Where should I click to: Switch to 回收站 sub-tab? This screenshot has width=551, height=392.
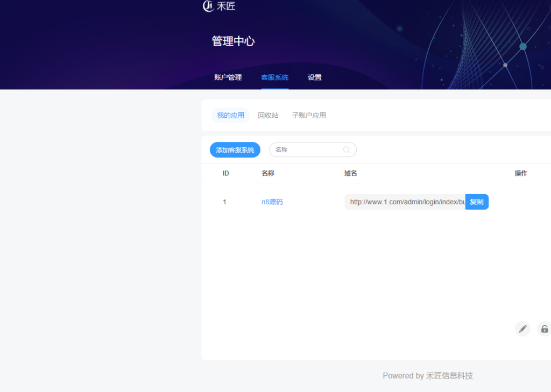[x=268, y=115]
